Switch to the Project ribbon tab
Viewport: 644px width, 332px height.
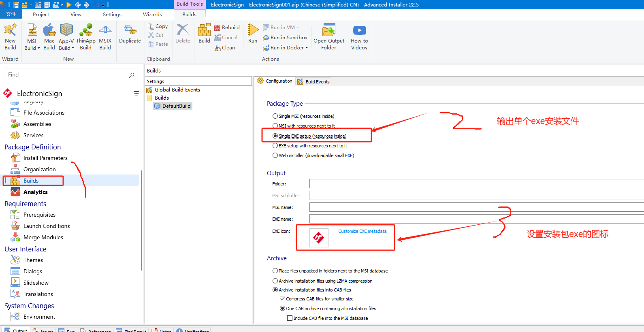tap(41, 15)
